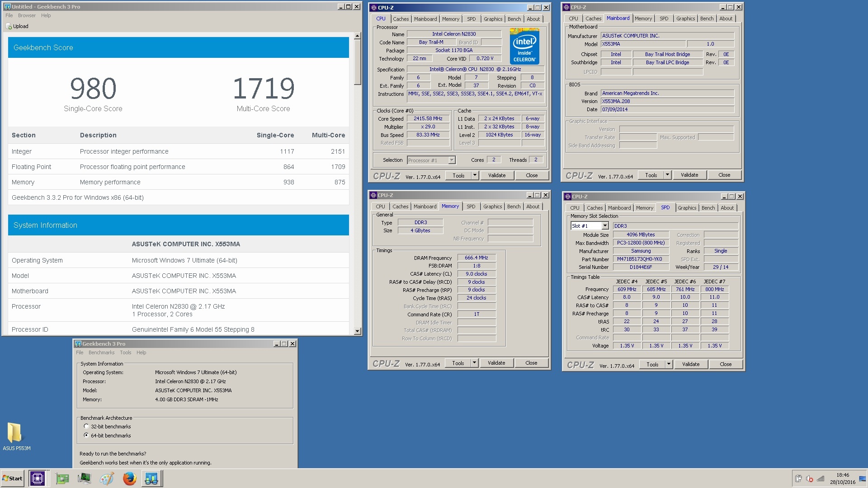868x488 pixels.
Task: Click the power plug tray icon
Action: [x=798, y=479]
